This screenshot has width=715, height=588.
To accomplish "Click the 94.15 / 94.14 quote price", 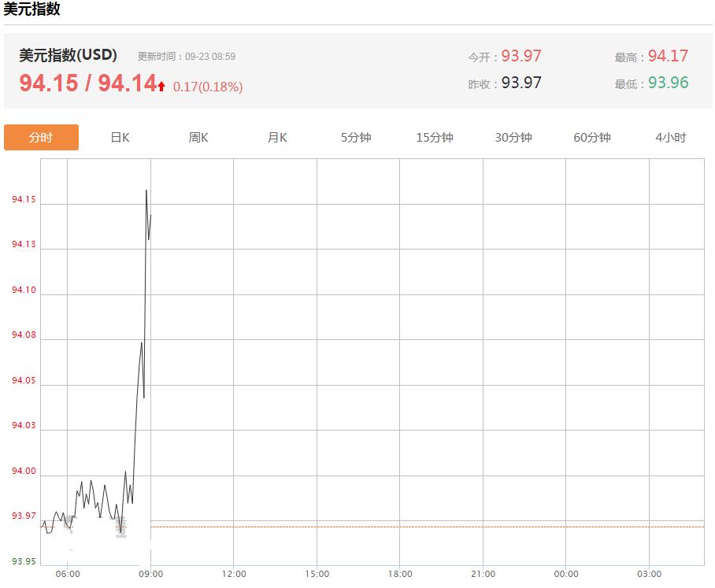I will pos(88,83).
